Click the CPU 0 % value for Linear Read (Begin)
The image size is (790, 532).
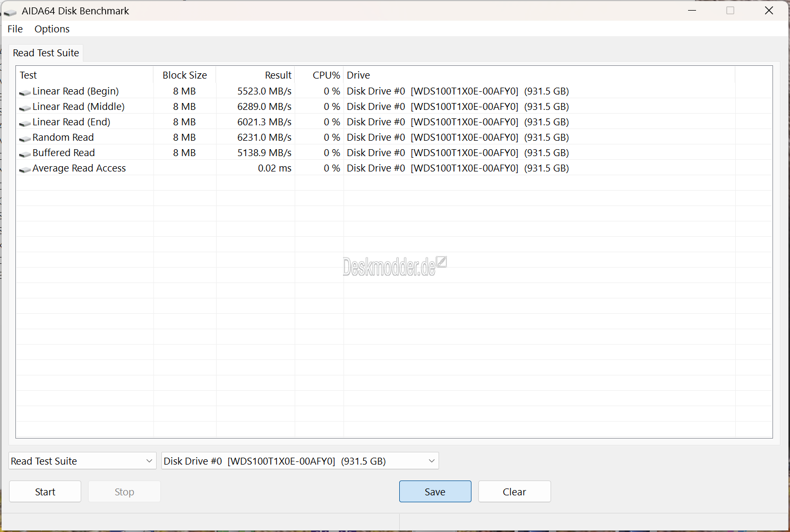pyautogui.click(x=332, y=91)
